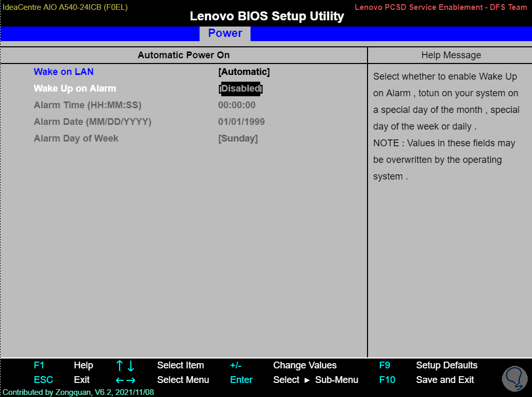Click the left arrow key icon
532x397 pixels.
120,380
